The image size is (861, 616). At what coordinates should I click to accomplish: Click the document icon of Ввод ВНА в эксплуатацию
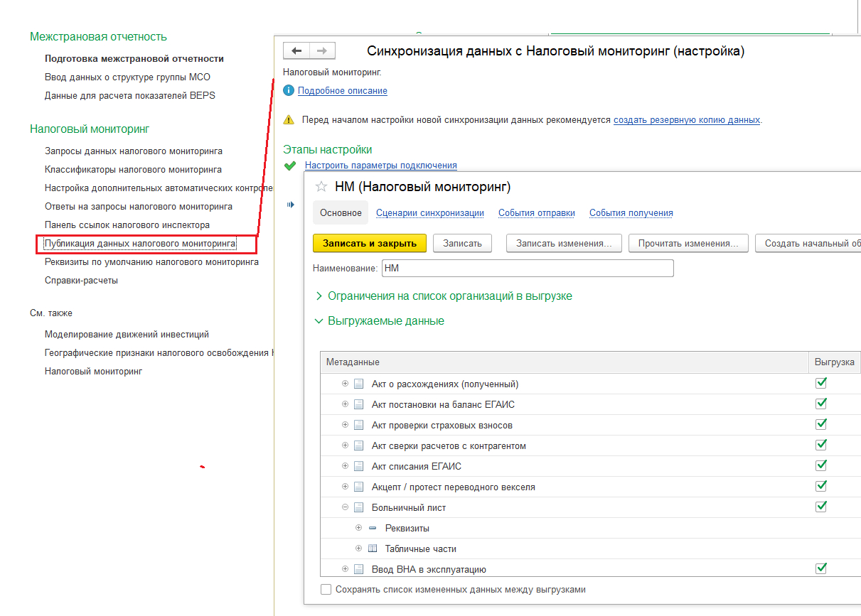[359, 569]
